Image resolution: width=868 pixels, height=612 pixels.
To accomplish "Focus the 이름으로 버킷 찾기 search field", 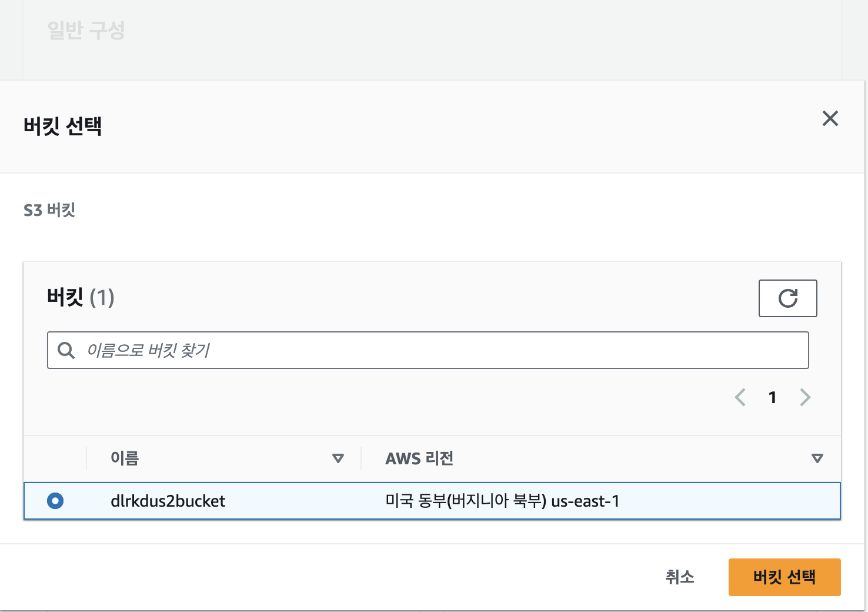I will (435, 351).
